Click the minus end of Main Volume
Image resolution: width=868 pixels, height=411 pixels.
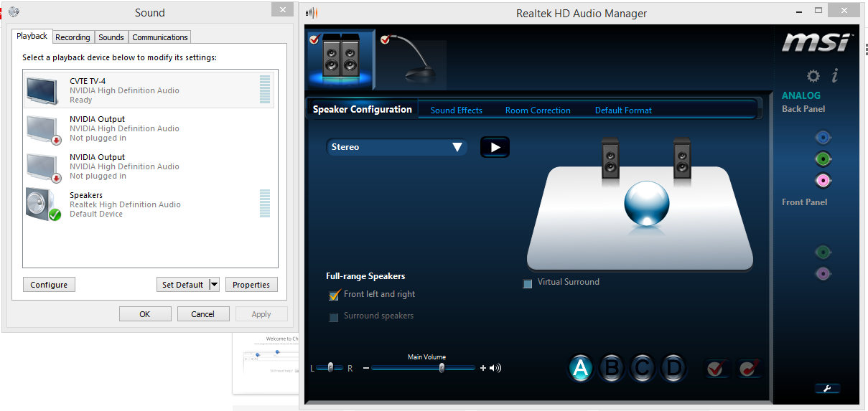[366, 368]
